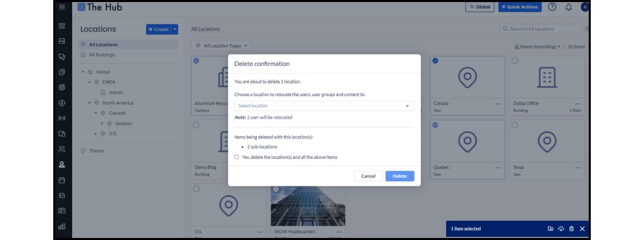Toggle selection of Aluminum Recycling card
This screenshot has height=240, width=644.
[x=196, y=61]
